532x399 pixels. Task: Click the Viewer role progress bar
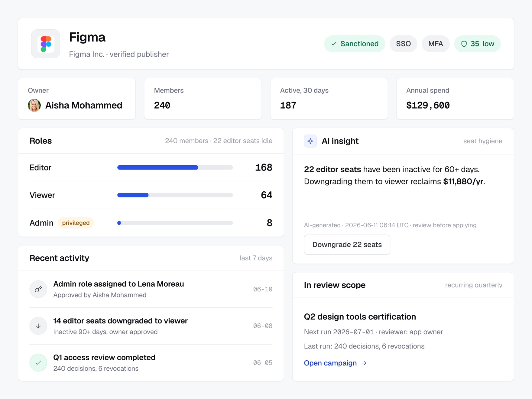175,195
